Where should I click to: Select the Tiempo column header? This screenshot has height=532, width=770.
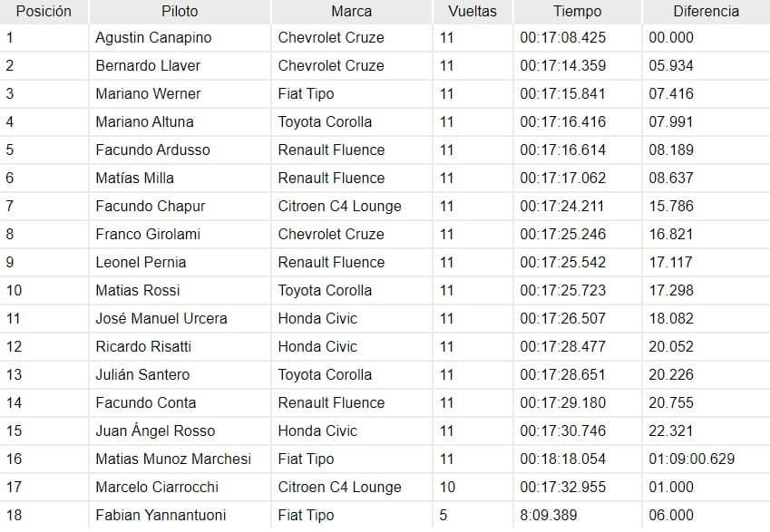(x=578, y=11)
